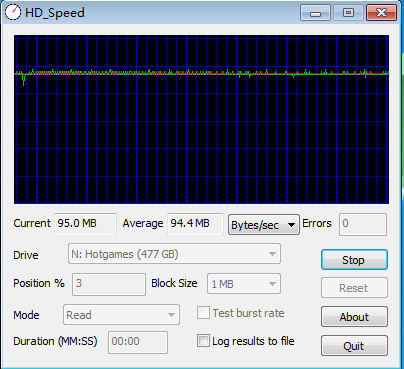Click on the transfer speed graph

pyautogui.click(x=201, y=119)
